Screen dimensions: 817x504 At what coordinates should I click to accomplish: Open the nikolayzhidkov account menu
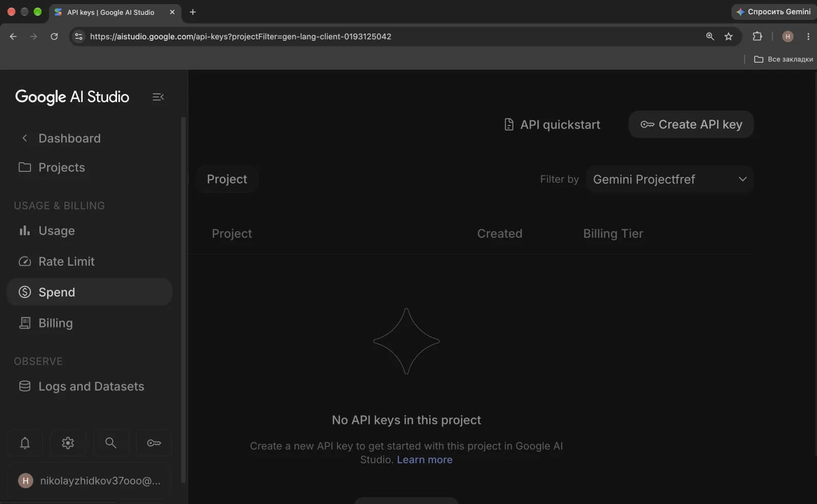point(89,481)
